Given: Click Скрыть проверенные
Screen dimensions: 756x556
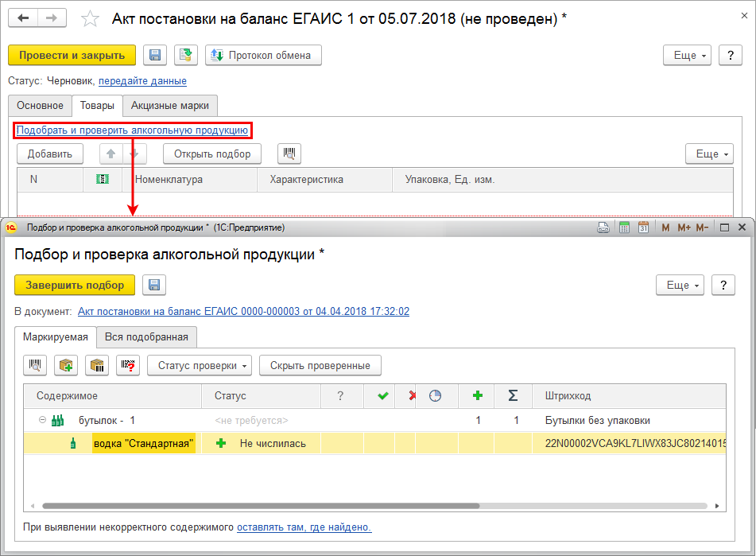Looking at the screenshot, I should tap(320, 366).
